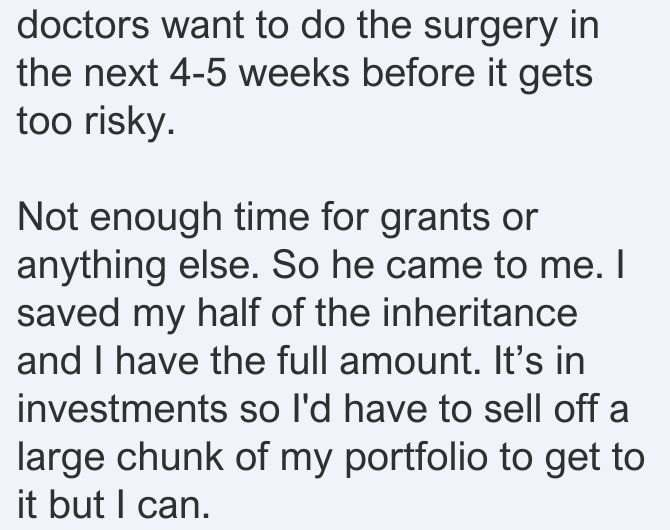Image resolution: width=670 pixels, height=530 pixels.
Task: Click the word "enough"
Action: point(156,220)
